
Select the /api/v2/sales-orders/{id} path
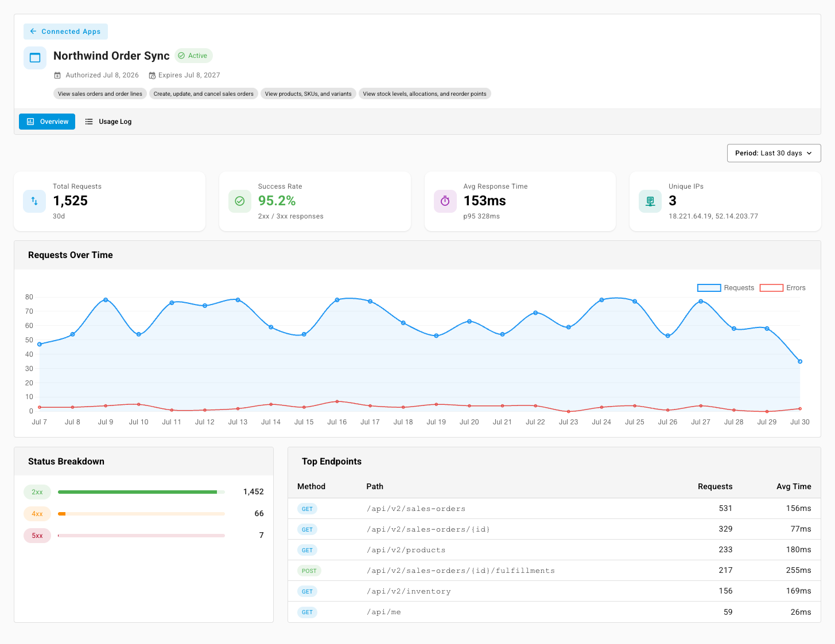[x=428, y=529]
